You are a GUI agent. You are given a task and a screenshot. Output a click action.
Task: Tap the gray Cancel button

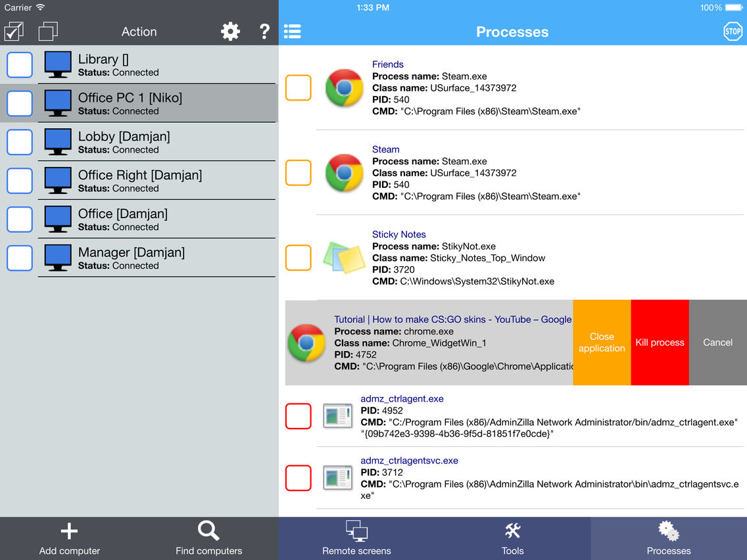coord(718,342)
